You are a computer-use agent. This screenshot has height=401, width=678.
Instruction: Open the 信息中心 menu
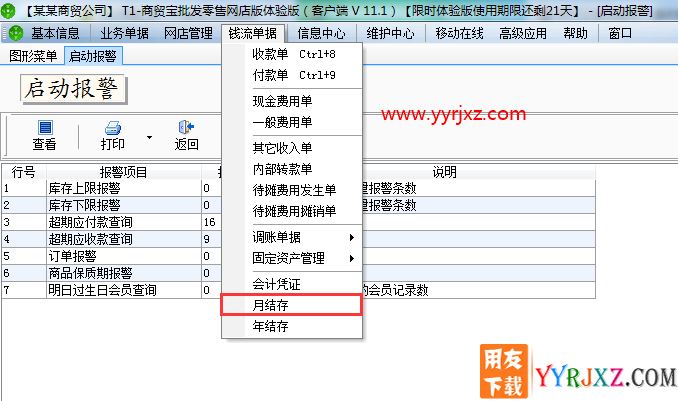(321, 33)
